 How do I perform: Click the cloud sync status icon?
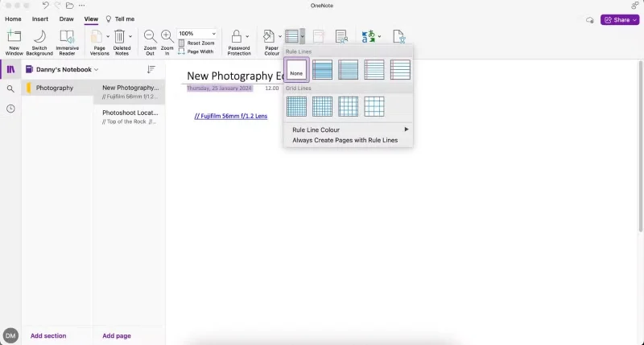pyautogui.click(x=590, y=19)
